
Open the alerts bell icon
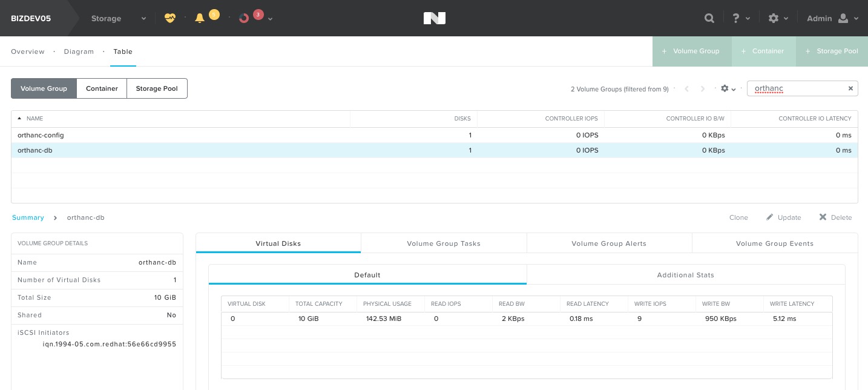[x=200, y=18]
